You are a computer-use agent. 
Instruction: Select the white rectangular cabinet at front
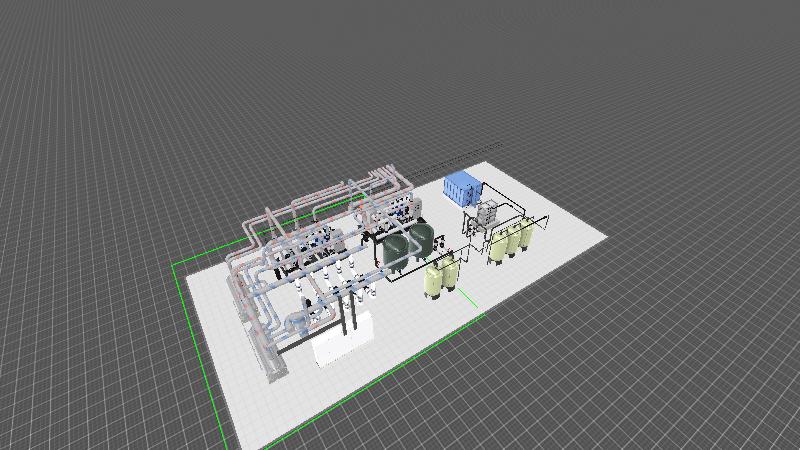pos(340,342)
